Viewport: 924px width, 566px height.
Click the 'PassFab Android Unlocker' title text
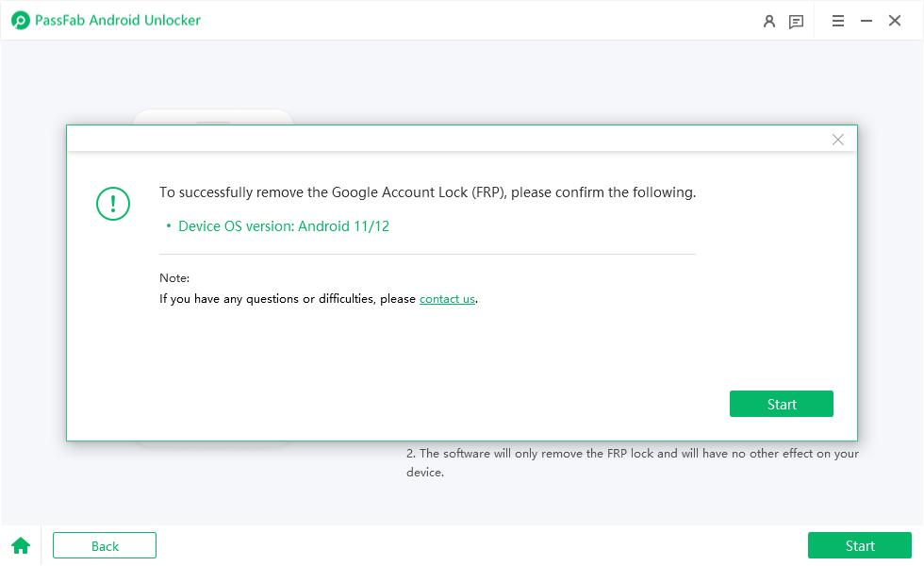click(x=118, y=20)
